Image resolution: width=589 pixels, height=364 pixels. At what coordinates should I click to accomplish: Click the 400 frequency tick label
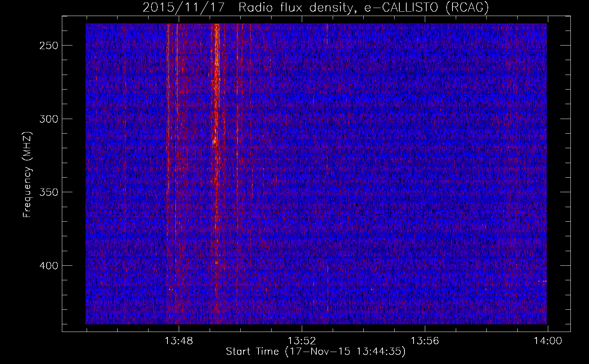tap(49, 266)
